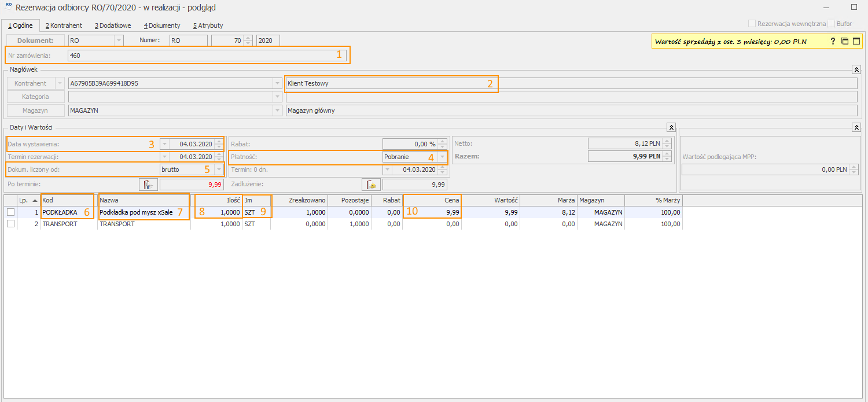Click the Magazyn button in header
The height and width of the screenshot is (402, 868).
point(35,110)
